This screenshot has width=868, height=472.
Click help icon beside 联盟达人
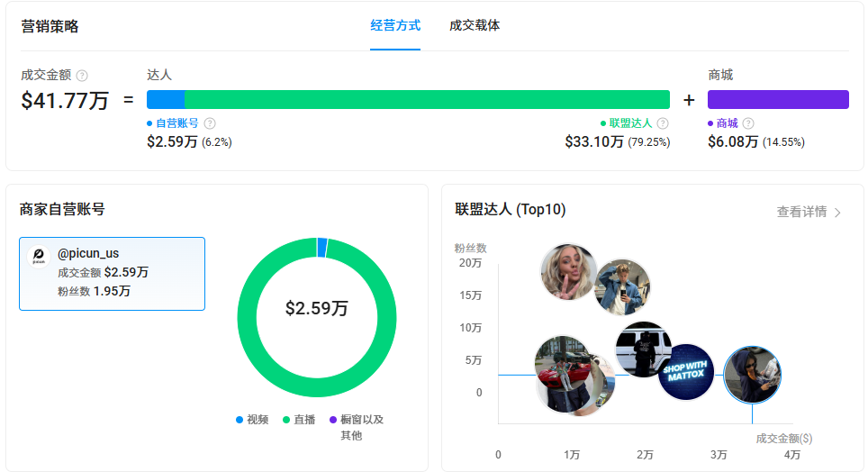(x=663, y=123)
